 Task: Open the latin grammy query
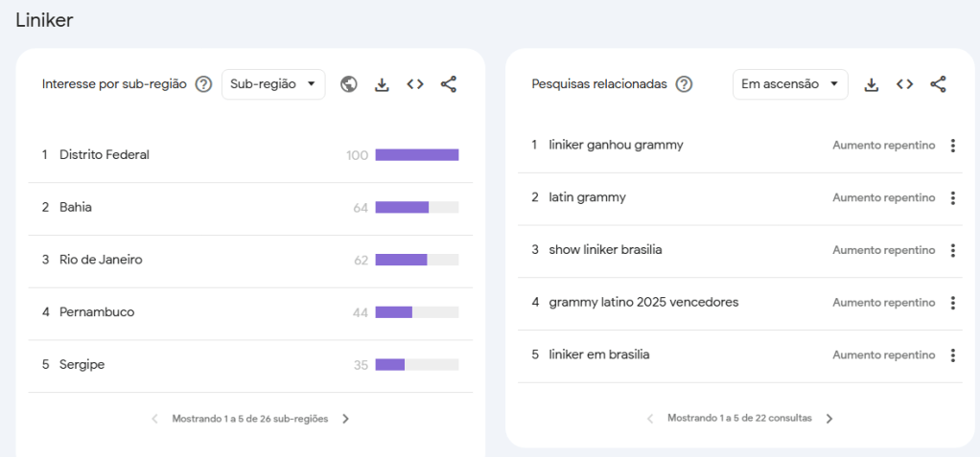pos(587,197)
